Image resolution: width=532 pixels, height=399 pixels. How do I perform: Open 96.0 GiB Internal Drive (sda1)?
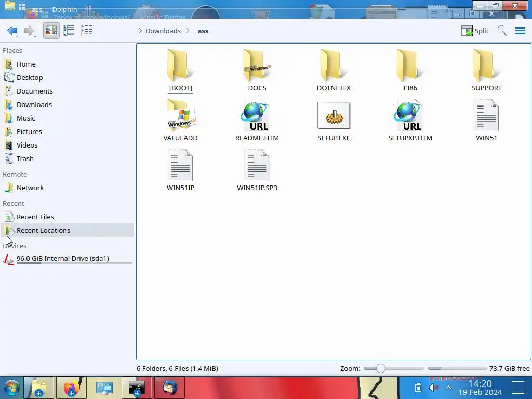point(68,259)
